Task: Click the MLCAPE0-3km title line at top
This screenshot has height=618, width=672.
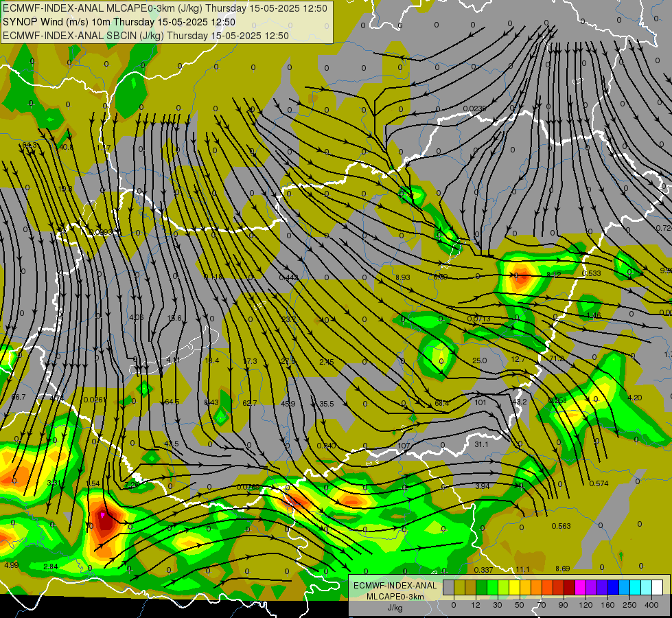Action: pyautogui.click(x=165, y=8)
